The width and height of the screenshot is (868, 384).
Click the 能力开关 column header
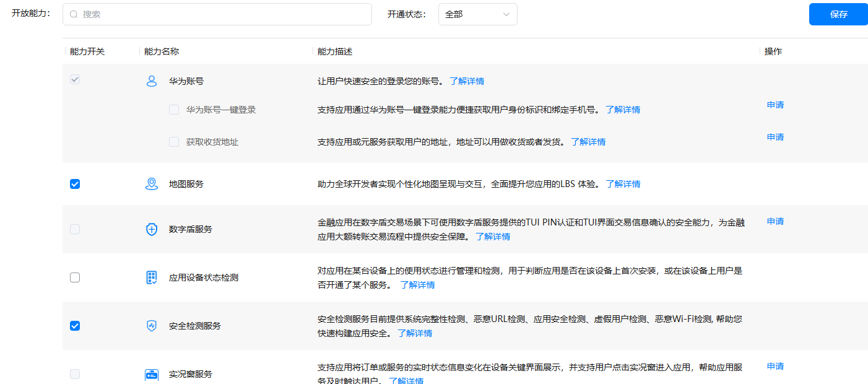87,51
